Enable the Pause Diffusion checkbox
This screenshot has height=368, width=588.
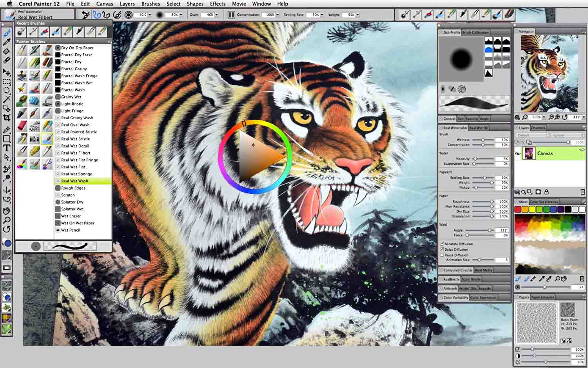click(x=442, y=255)
